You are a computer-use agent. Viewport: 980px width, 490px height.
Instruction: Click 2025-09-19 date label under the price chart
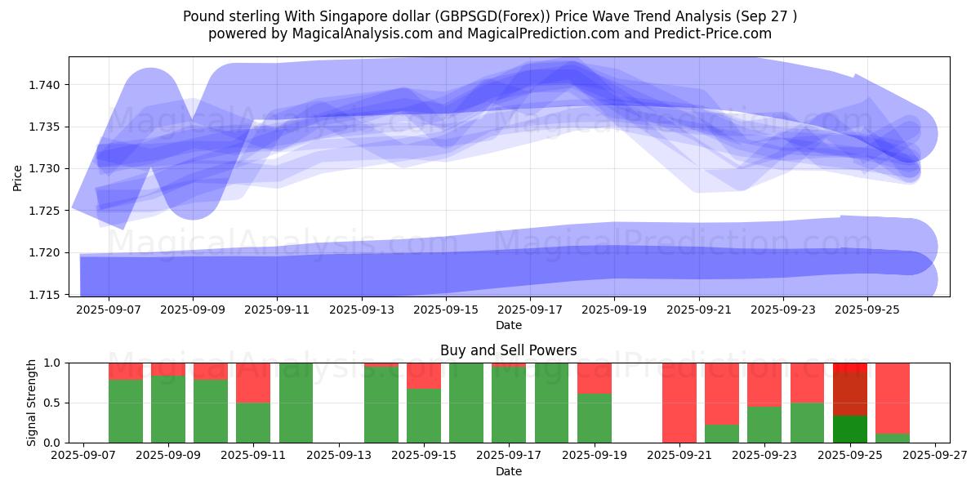click(x=614, y=310)
